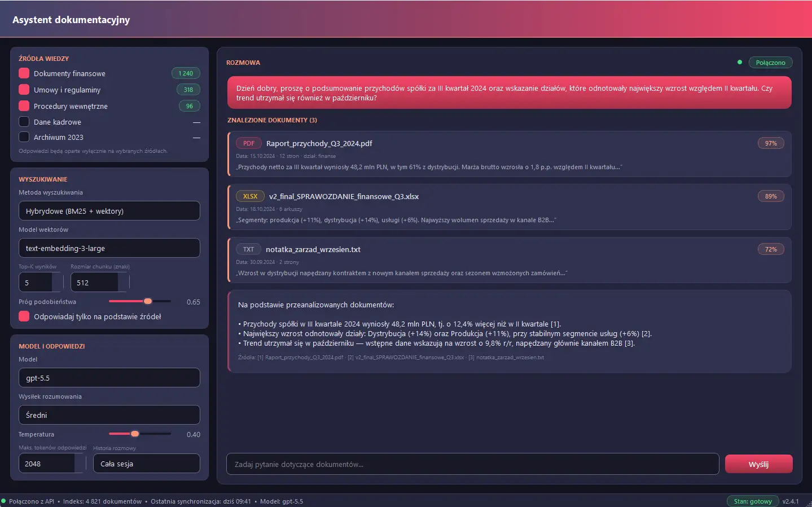Check the Archiwum 2023 source checkbox
Image resolution: width=812 pixels, height=507 pixels.
24,137
